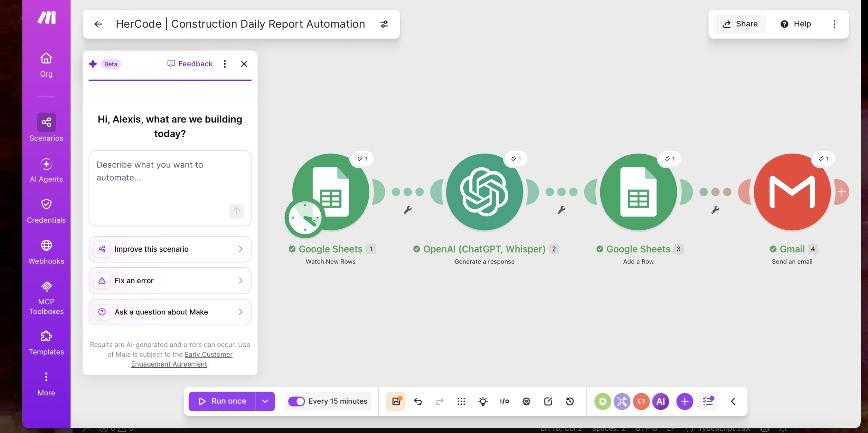Choose Ask a question about Make
Image resolution: width=868 pixels, height=433 pixels.
pos(170,312)
